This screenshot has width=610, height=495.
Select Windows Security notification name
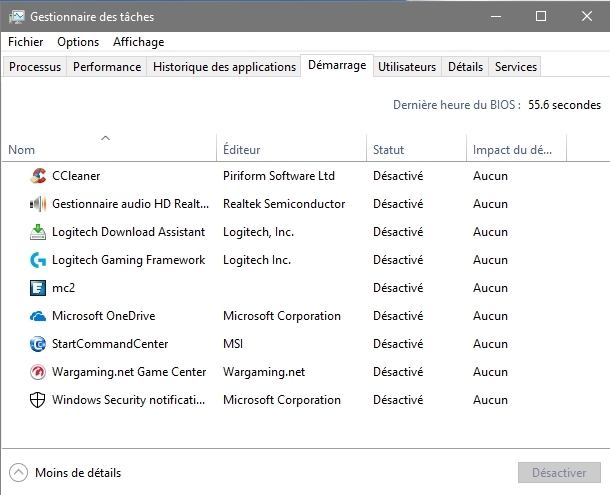pos(128,400)
